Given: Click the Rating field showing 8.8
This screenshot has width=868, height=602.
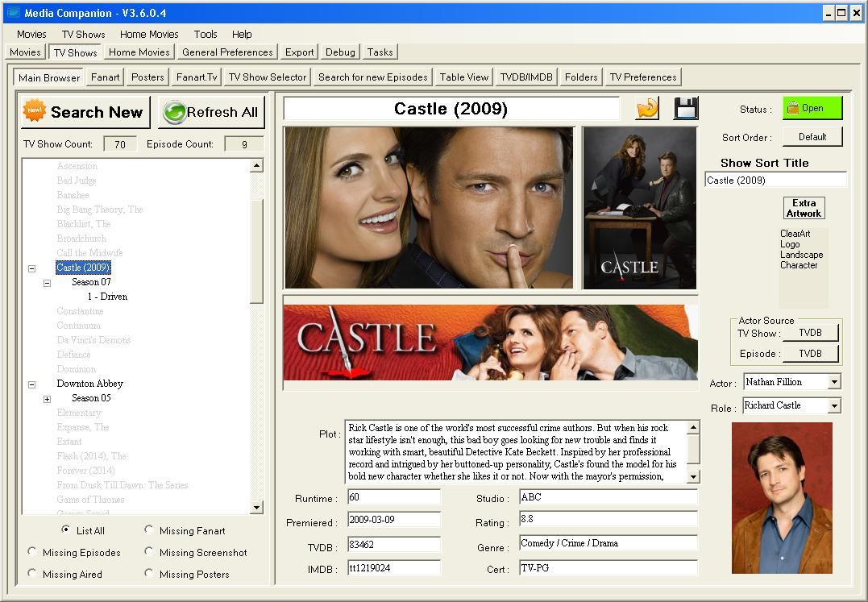Looking at the screenshot, I should click(x=608, y=519).
